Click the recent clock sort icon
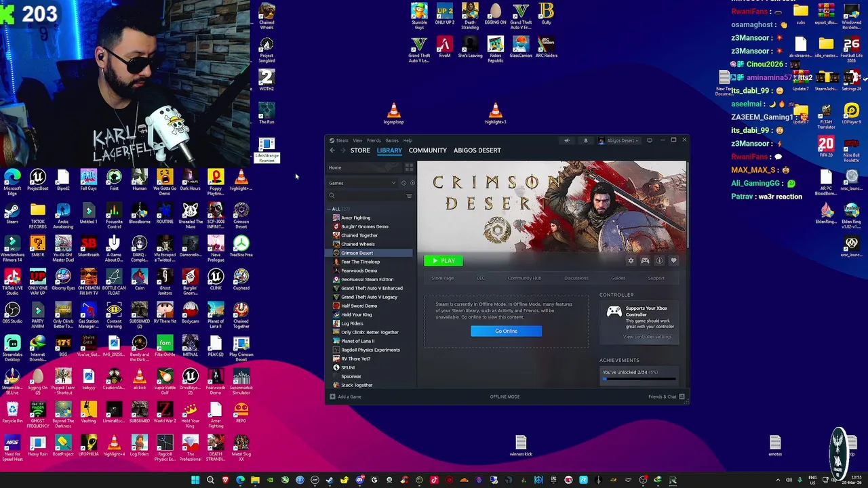Image resolution: width=868 pixels, height=488 pixels. [403, 183]
